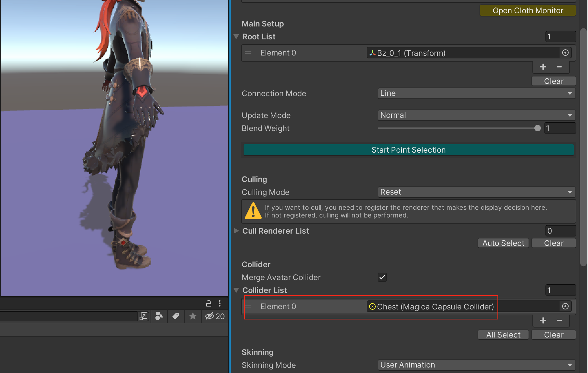Add element with Root List plus button

(543, 67)
